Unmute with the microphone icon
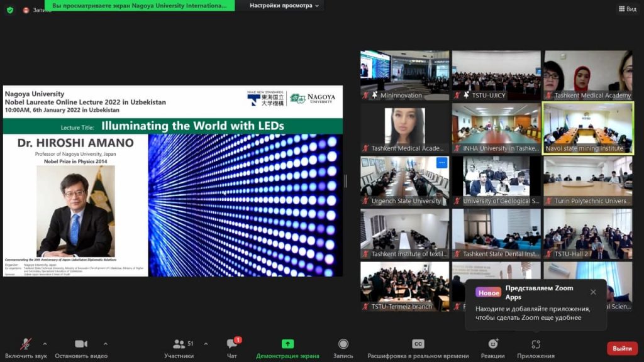This screenshot has width=644, height=362. point(26,344)
